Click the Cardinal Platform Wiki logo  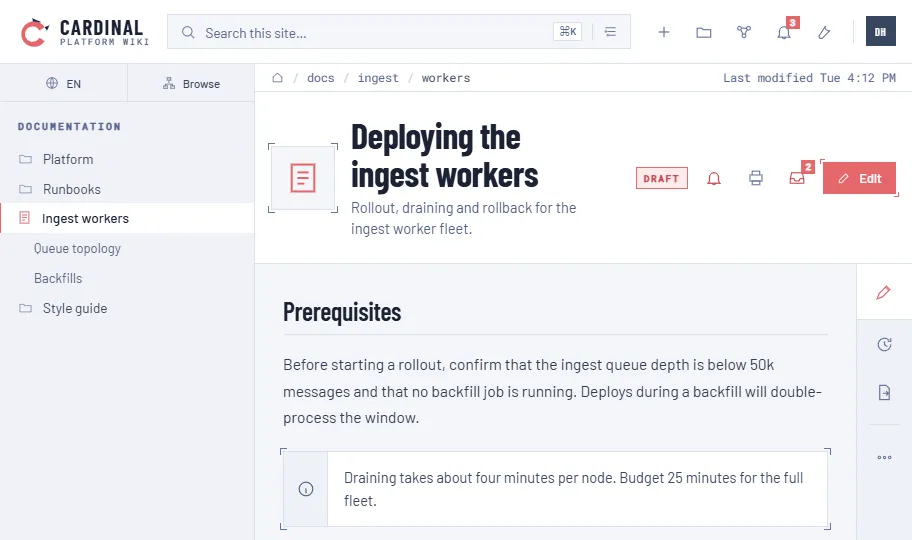tap(85, 32)
